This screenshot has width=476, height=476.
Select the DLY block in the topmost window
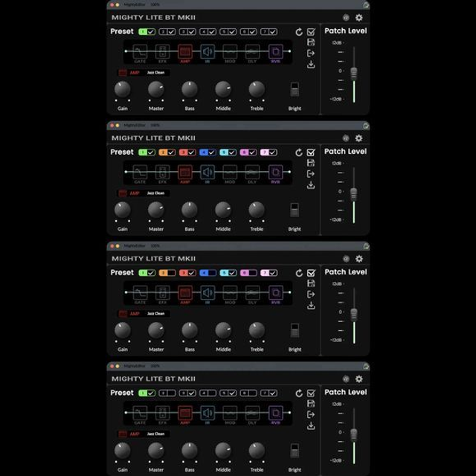(252, 51)
